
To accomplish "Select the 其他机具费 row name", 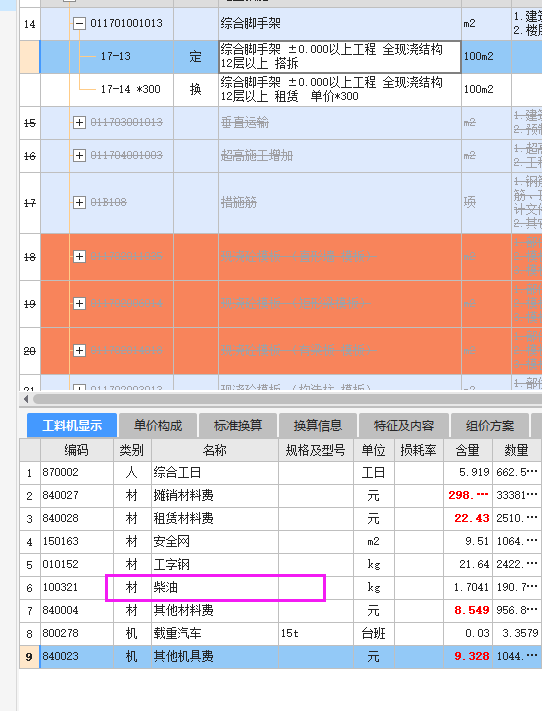I will tap(183, 657).
